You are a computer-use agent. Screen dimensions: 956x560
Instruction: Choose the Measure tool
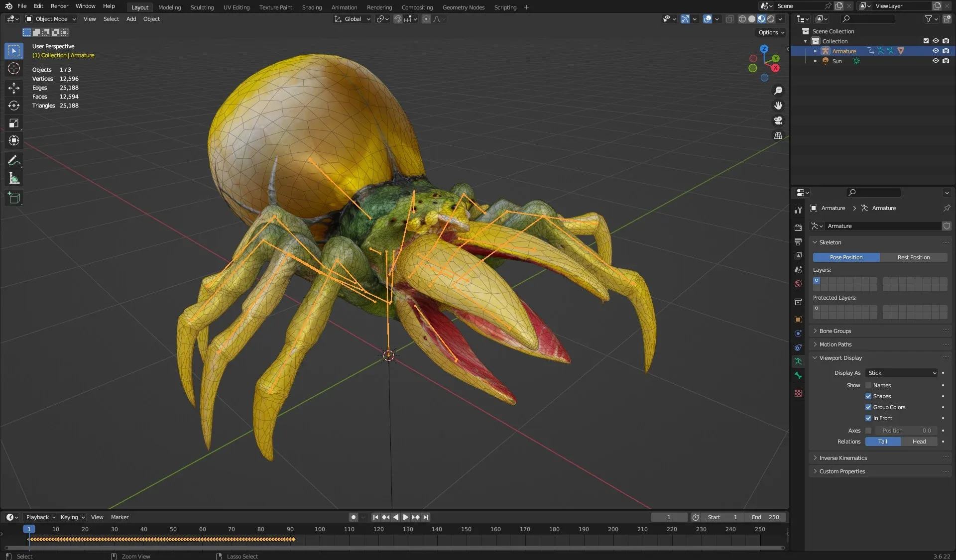14,179
